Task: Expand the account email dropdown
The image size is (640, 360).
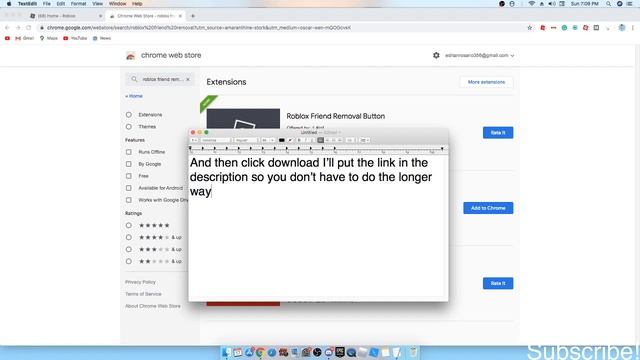Action: click(480, 56)
